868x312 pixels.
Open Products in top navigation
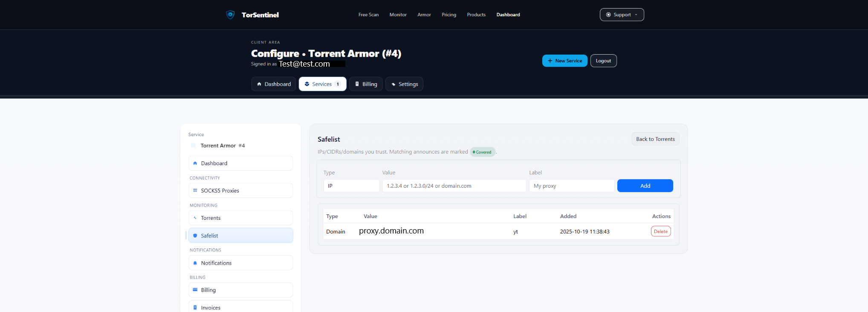(x=476, y=15)
